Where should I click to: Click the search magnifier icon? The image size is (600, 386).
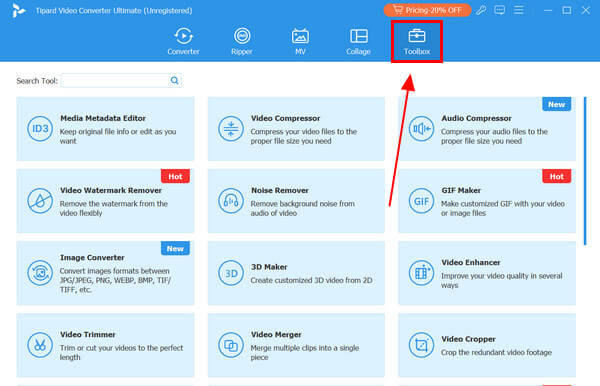(174, 80)
